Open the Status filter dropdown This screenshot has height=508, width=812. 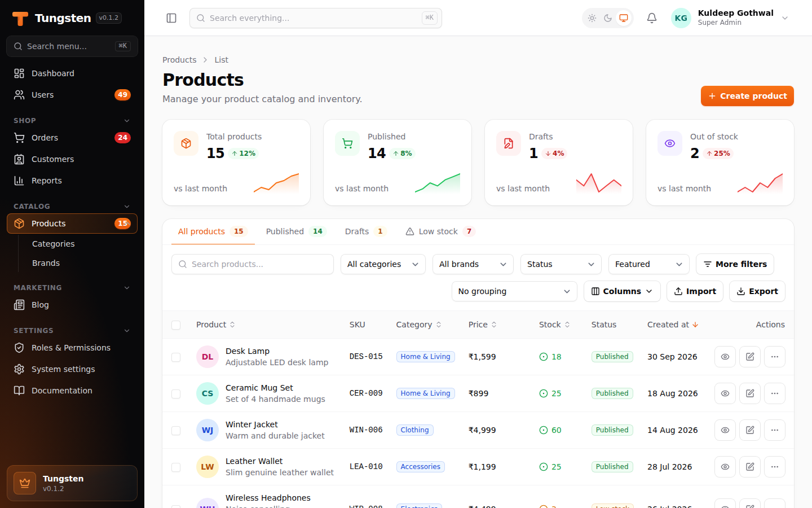pyautogui.click(x=561, y=264)
